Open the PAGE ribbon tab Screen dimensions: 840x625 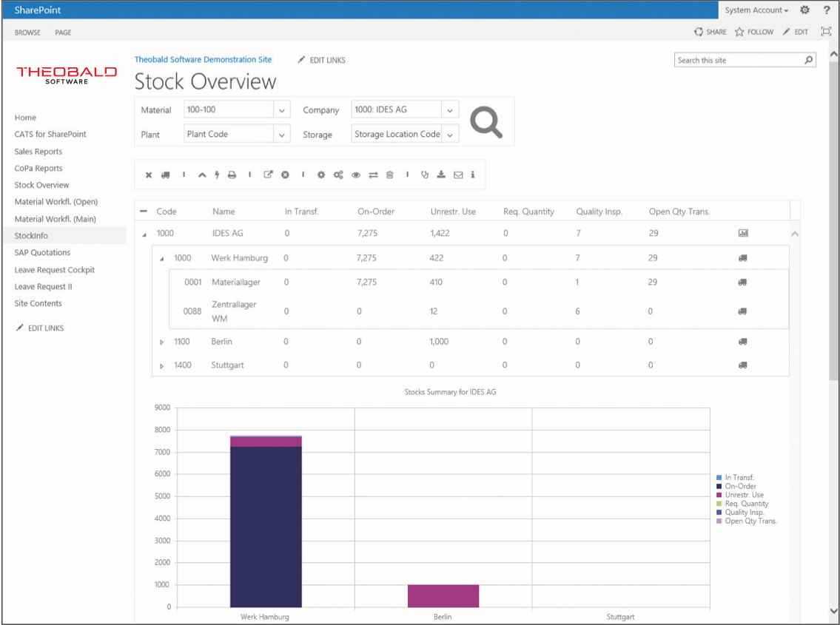click(63, 33)
